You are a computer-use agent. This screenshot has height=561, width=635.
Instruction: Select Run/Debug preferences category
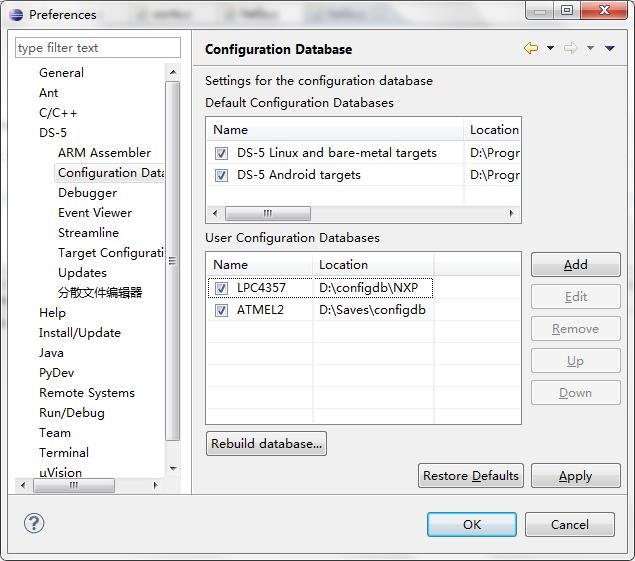click(x=72, y=413)
